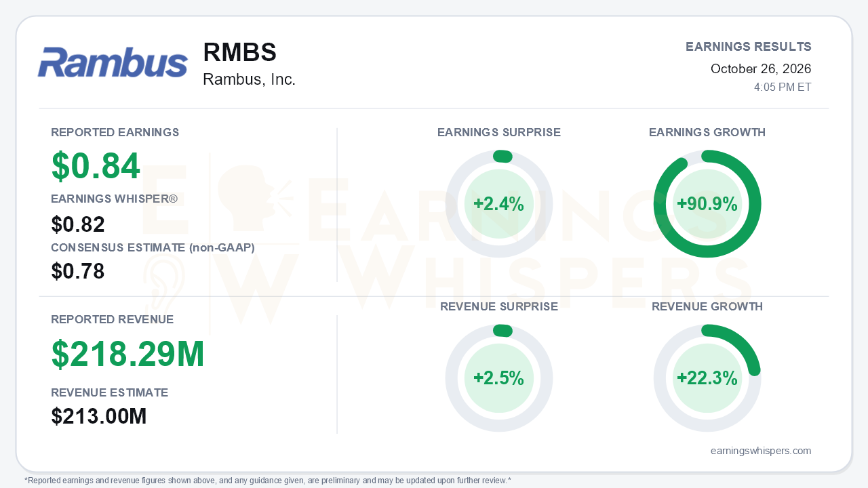Select the $0.84 reported earnings value
The width and height of the screenshot is (868, 488).
tap(96, 166)
